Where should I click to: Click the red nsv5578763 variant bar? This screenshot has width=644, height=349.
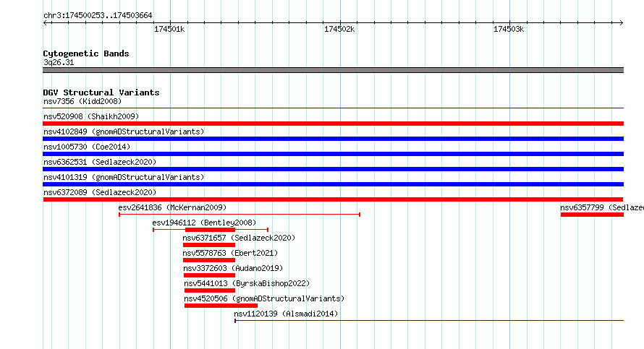209,260
